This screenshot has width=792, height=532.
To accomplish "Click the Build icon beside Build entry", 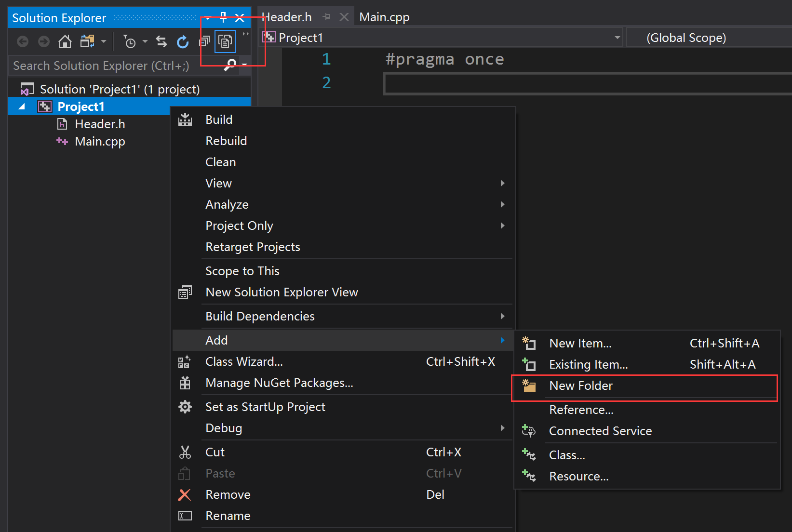I will [185, 120].
